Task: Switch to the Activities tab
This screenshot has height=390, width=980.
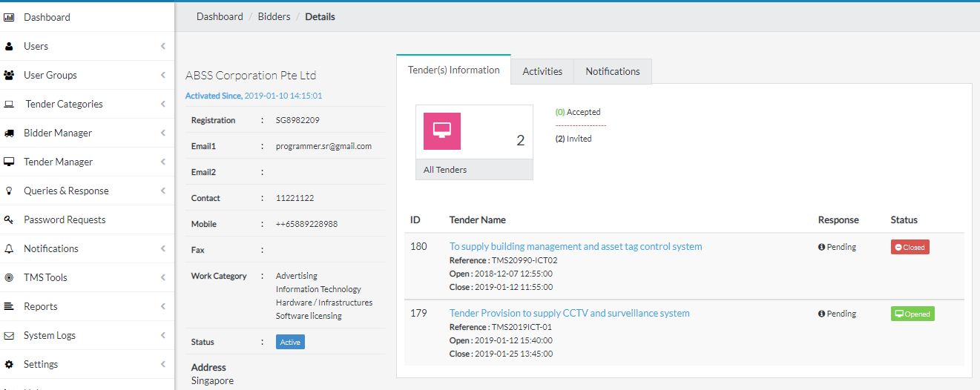Action: [542, 71]
